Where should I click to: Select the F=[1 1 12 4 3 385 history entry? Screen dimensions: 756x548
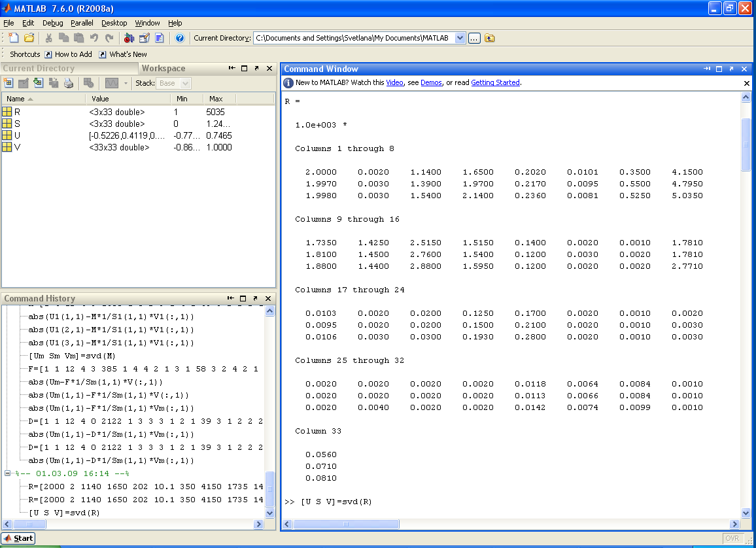pos(143,369)
